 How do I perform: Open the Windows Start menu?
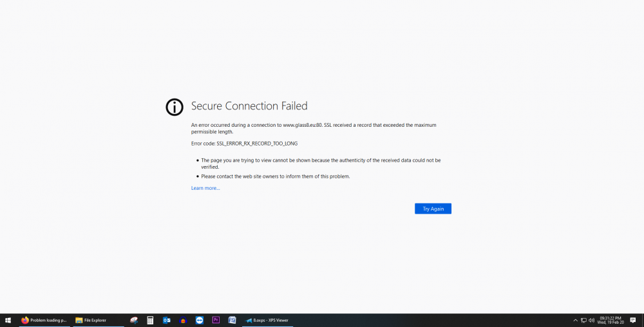8,320
